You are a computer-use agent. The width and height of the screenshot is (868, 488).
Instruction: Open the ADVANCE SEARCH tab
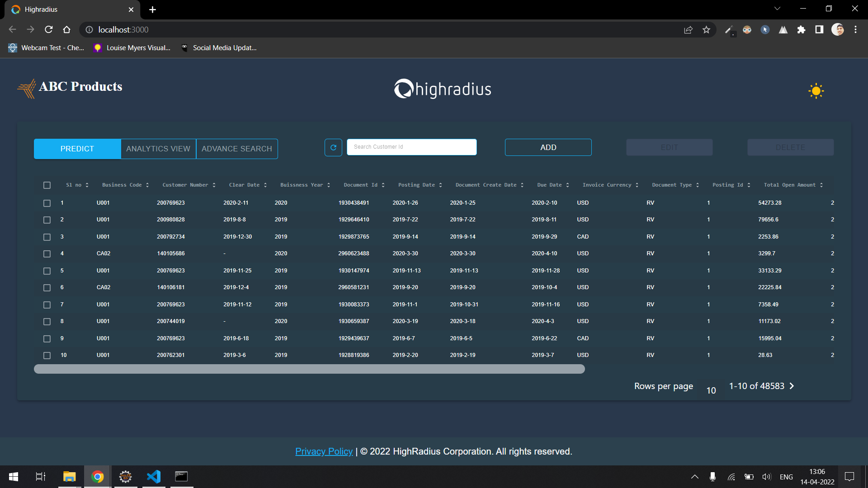[237, 149]
